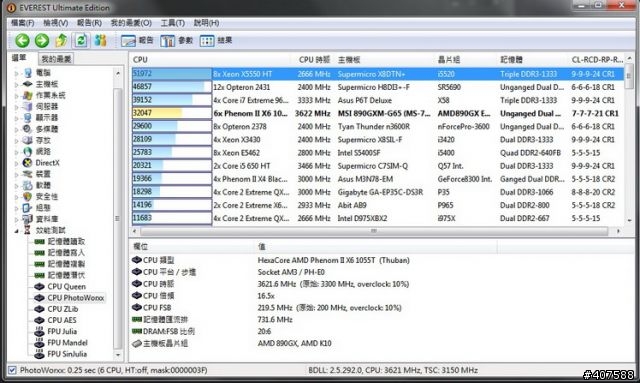
Task: Open the 結果 results toolbar button
Action: (x=216, y=40)
